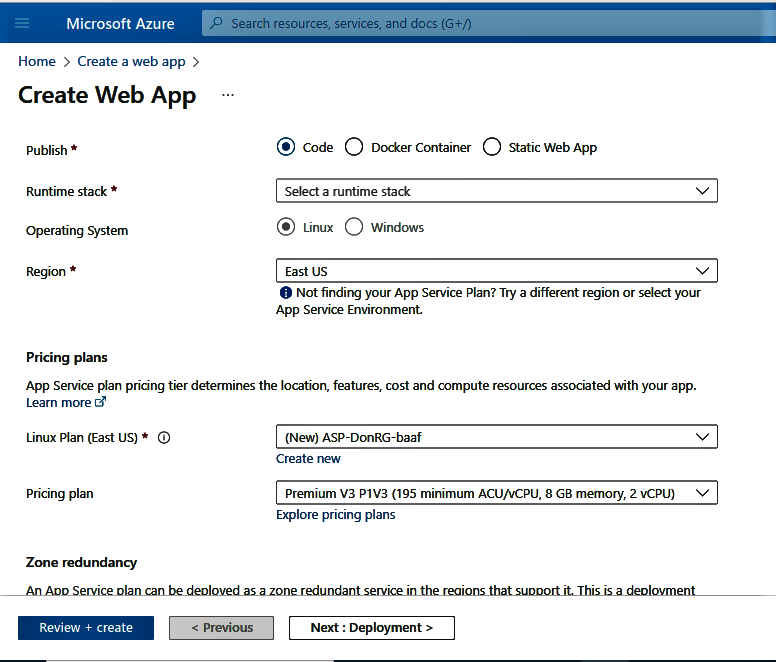This screenshot has height=662, width=776.
Task: Go to Home breadcrumb
Action: coord(37,61)
